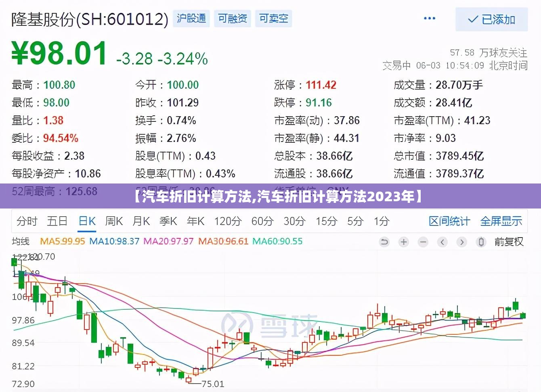The height and width of the screenshot is (392, 541).
Task: Select the 沪股通 tag
Action: pyautogui.click(x=191, y=19)
